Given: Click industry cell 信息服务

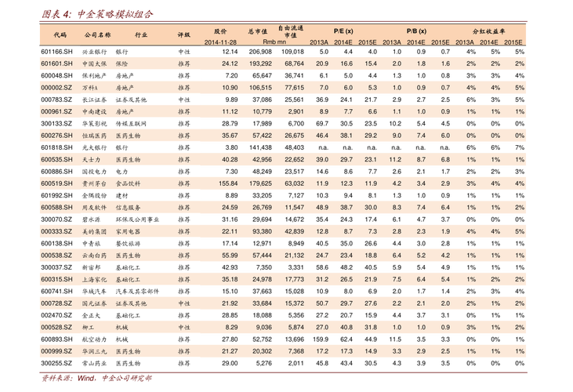Looking at the screenshot, I should (x=128, y=208).
